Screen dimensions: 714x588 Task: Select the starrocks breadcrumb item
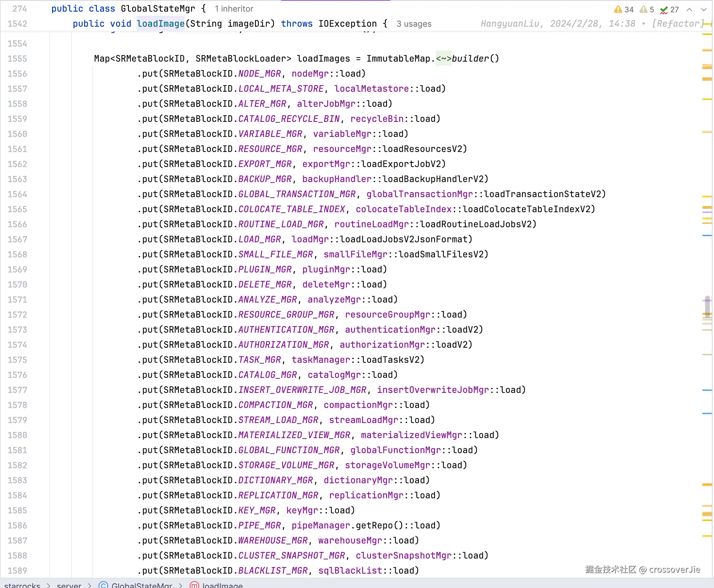pyautogui.click(x=22, y=585)
